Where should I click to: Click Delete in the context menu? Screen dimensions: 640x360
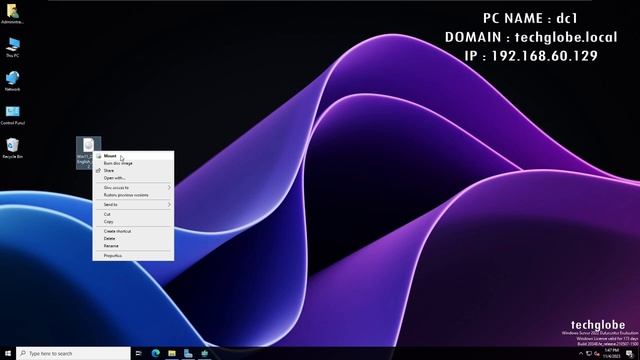click(133, 238)
